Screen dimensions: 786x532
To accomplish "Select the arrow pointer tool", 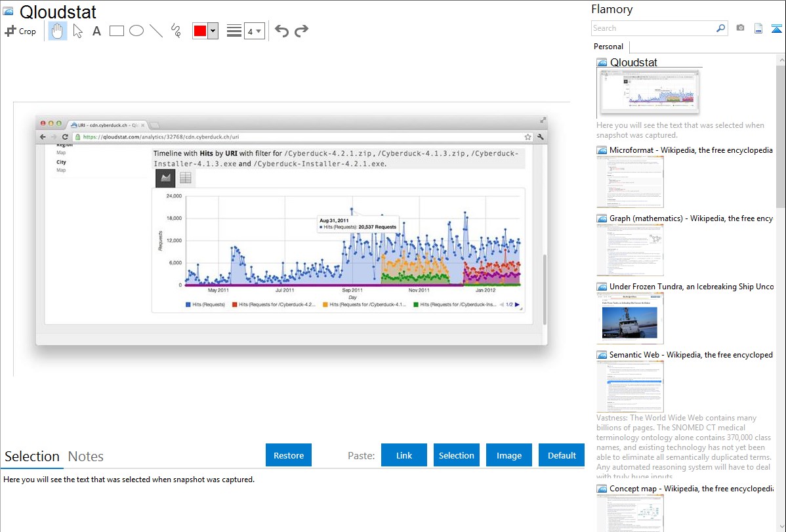I will (77, 31).
